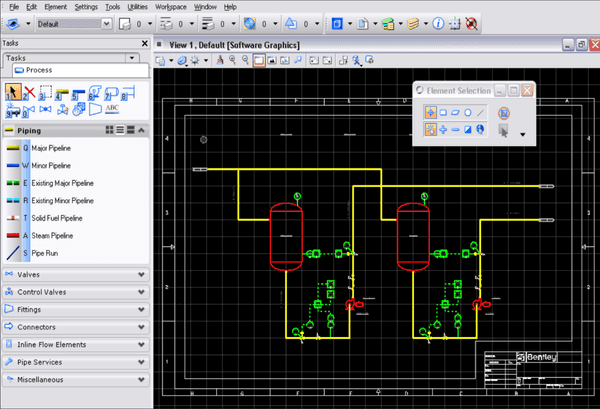Toggle Circle selection method in Element Selection
600x409 pixels.
coord(468,112)
